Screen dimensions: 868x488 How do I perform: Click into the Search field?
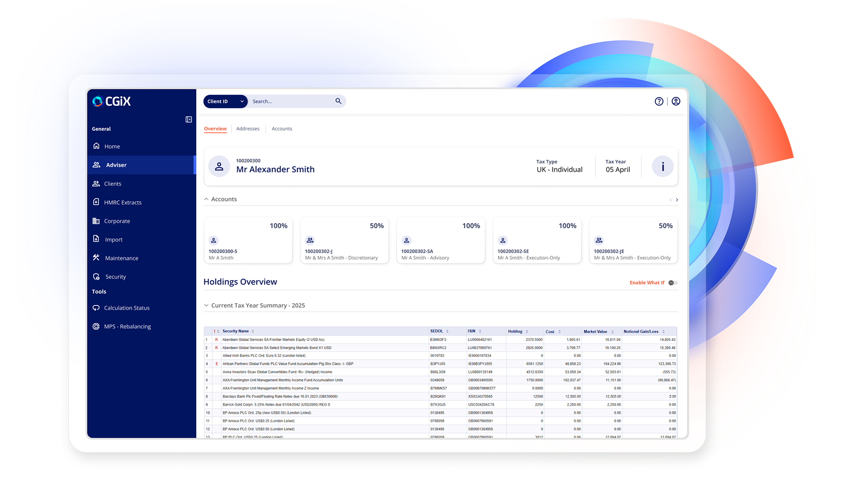(292, 101)
